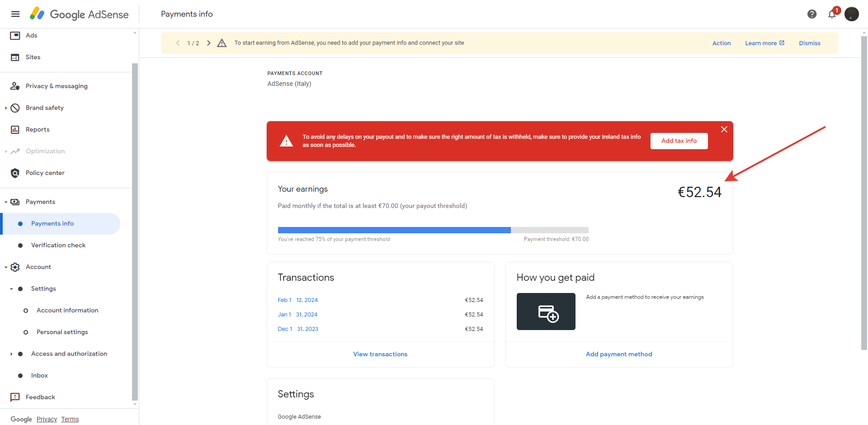Select Payments info in sidebar

60,223
